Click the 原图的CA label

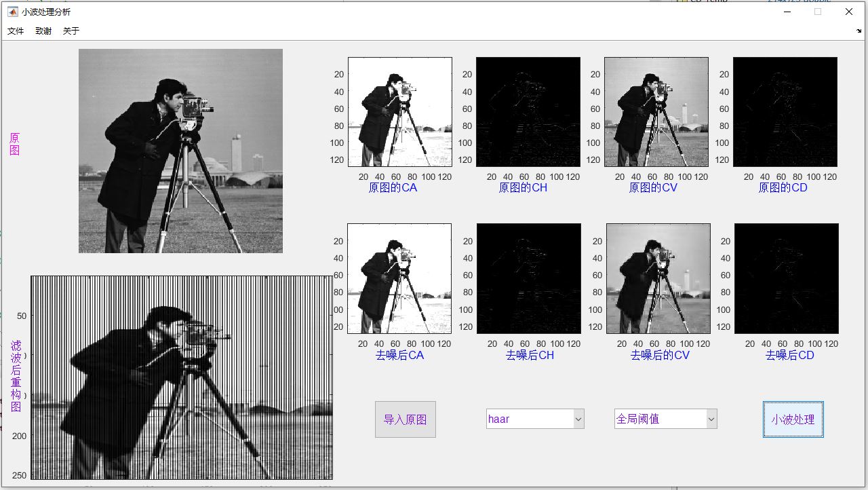393,188
